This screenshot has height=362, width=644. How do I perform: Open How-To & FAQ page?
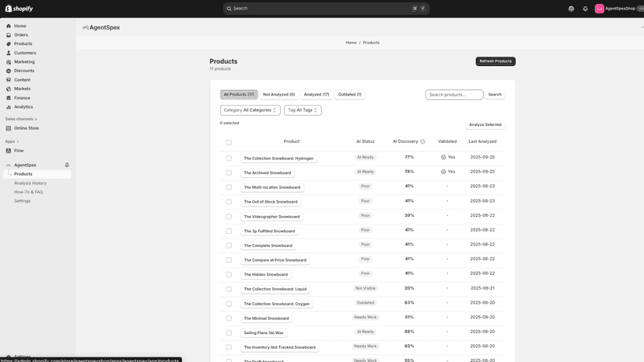point(28,192)
